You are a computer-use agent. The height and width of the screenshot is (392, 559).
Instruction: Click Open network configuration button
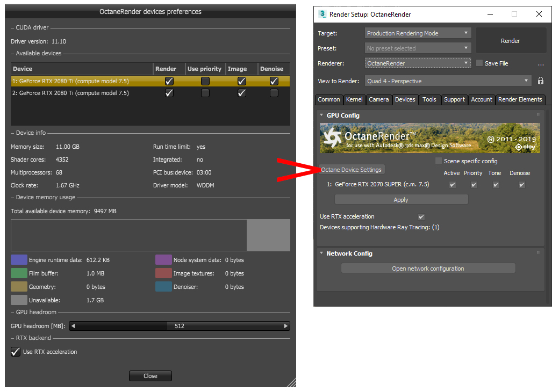coord(428,268)
